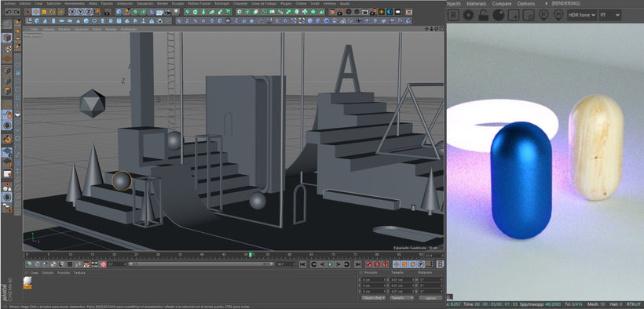The image size is (644, 309).
Task: Click the Aplicar button
Action: 431,298
